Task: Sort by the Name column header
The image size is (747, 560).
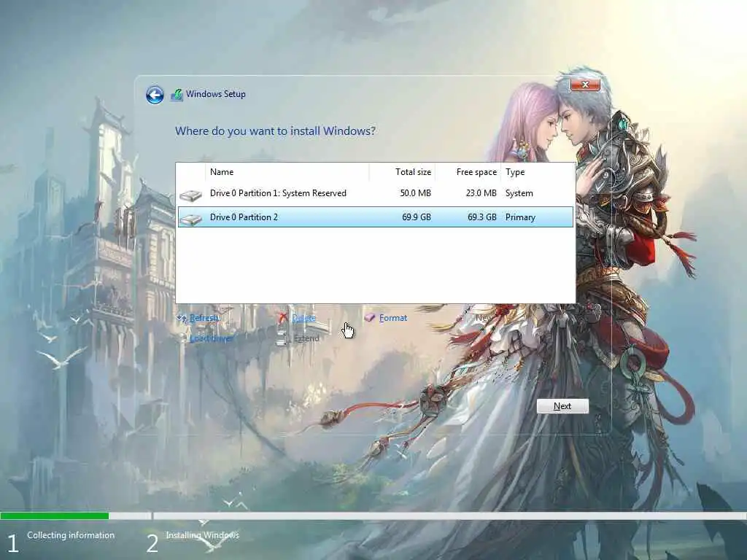Action: click(287, 172)
